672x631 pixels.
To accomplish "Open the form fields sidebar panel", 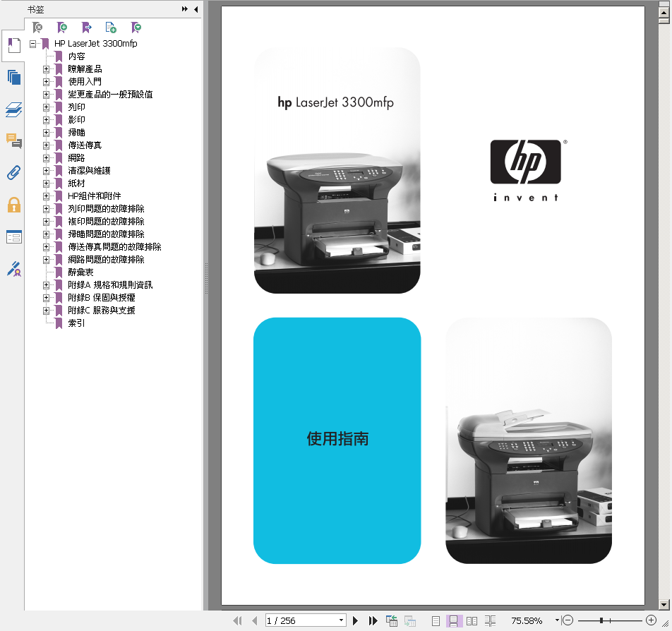I will coord(13,236).
